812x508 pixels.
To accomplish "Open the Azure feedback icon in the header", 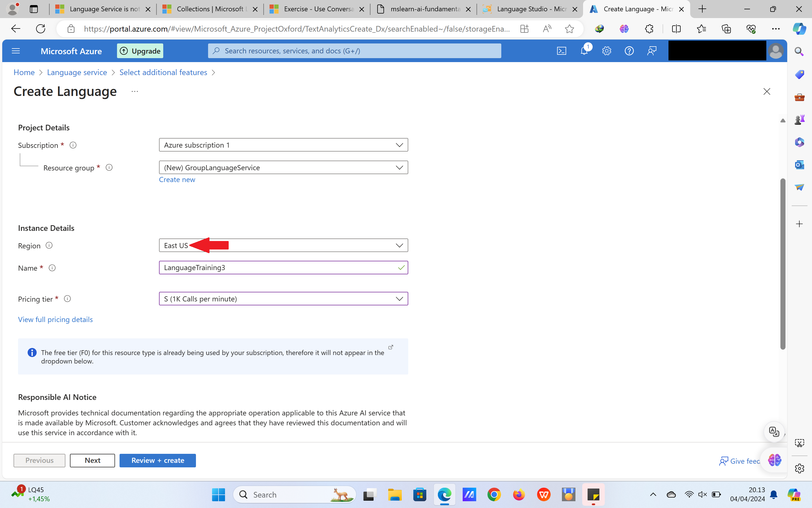I will (x=652, y=51).
